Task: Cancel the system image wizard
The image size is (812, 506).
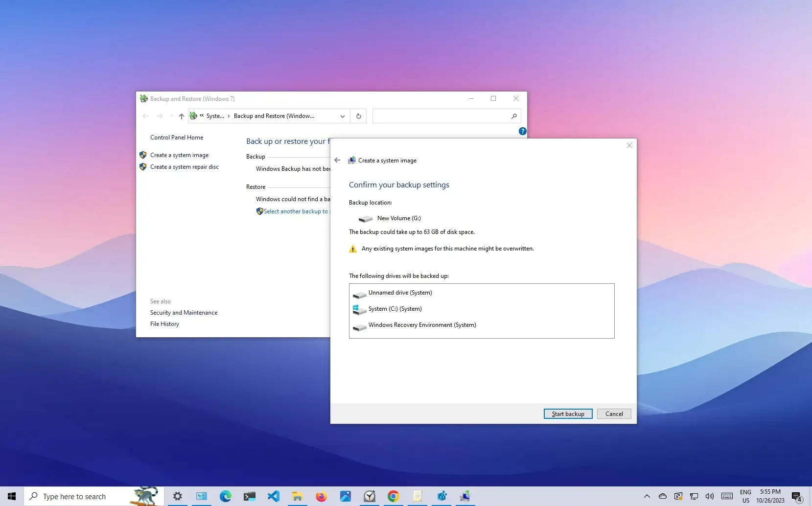Action: (614, 414)
